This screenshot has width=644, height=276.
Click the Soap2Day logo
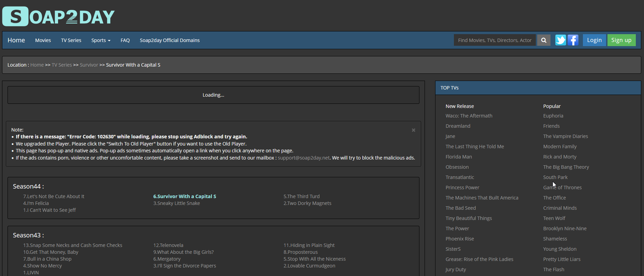click(58, 16)
